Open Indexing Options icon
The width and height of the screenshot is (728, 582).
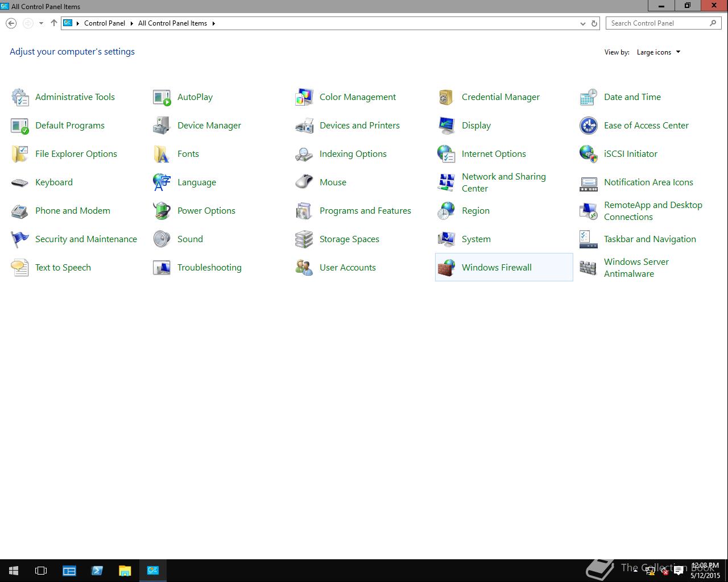coord(304,154)
